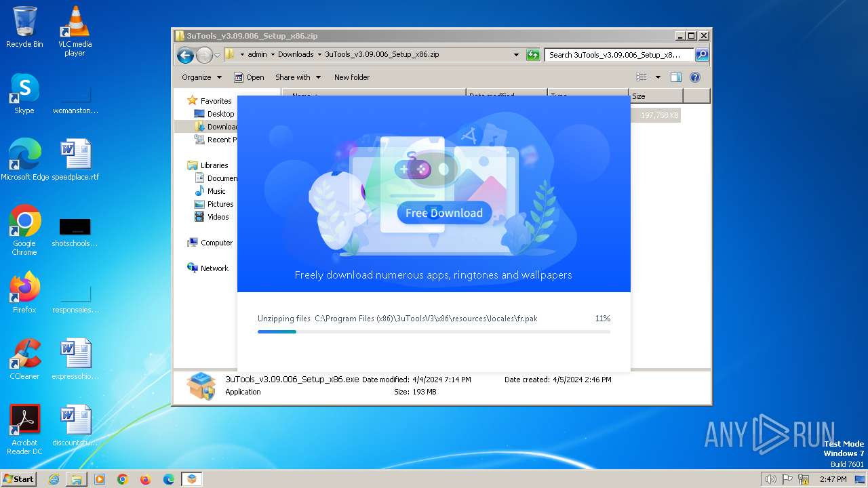This screenshot has width=868, height=488.
Task: Open Recycle Bin desktop icon
Action: tap(24, 27)
